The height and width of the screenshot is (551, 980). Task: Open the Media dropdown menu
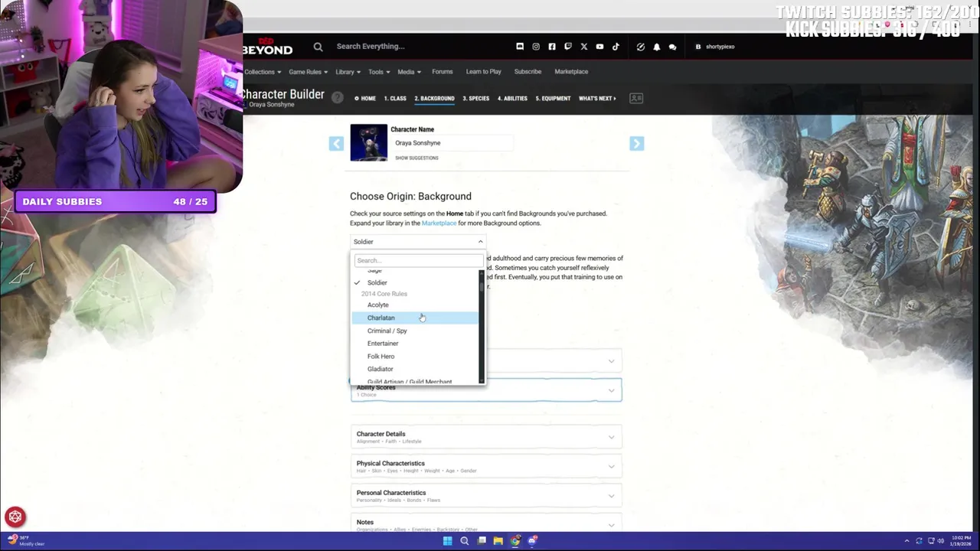tap(409, 72)
